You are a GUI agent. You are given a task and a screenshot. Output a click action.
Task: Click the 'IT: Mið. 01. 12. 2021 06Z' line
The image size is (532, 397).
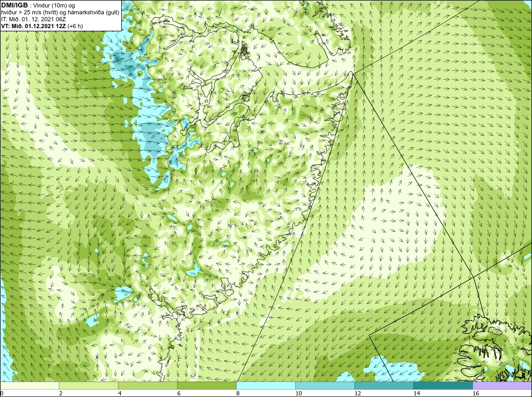[33, 19]
